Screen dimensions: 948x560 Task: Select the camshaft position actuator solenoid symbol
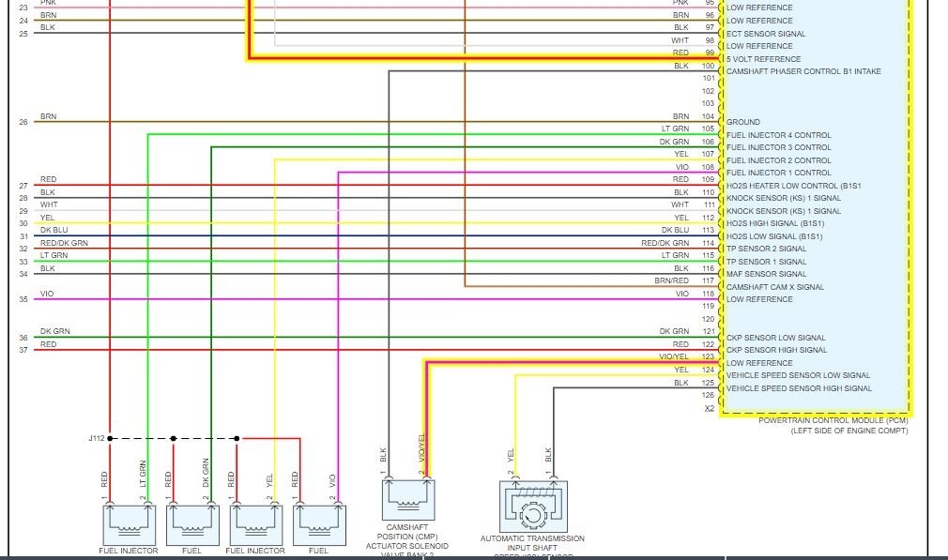408,500
